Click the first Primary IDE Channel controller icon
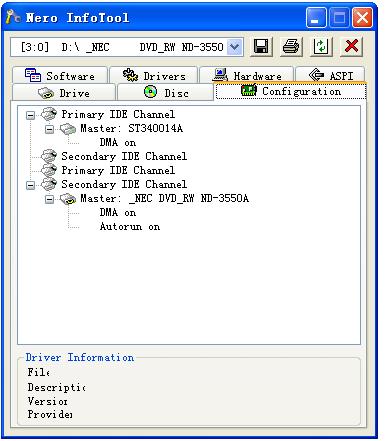Screen dimensions: 387x441 [x=49, y=114]
